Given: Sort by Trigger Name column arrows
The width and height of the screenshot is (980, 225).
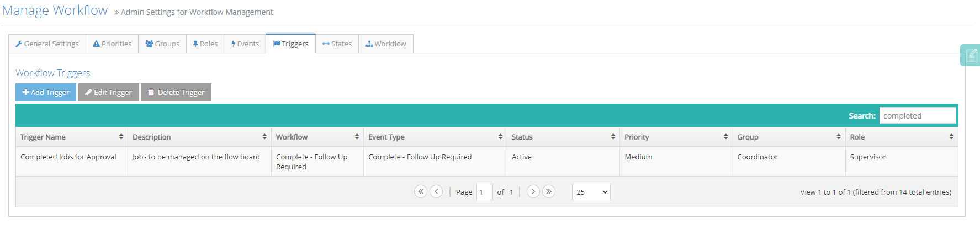Looking at the screenshot, I should pos(121,137).
